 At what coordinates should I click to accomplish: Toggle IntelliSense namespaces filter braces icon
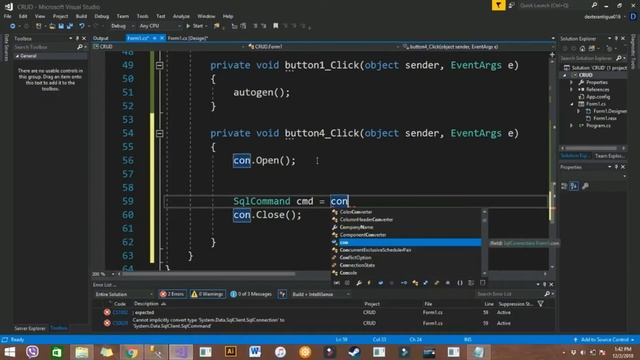coord(460,283)
